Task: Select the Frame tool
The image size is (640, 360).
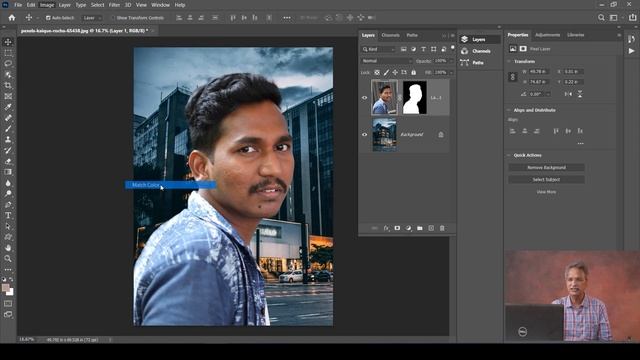Action: [x=8, y=96]
